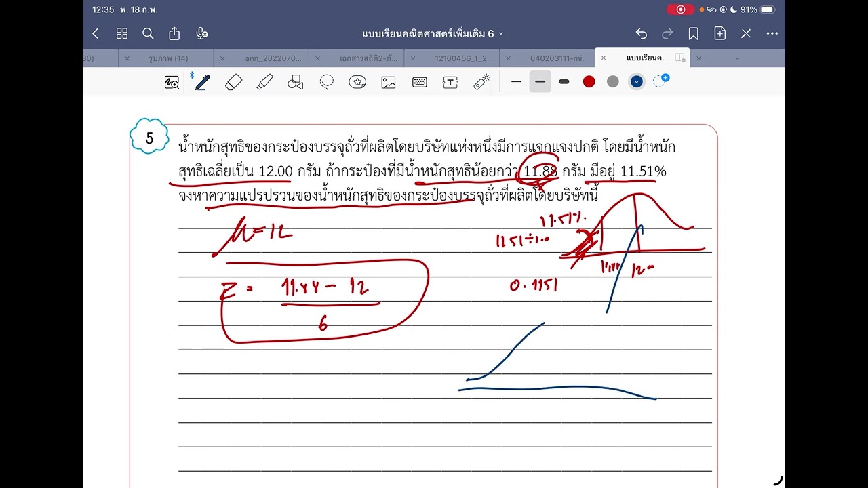Pick the red pen color

589,82
